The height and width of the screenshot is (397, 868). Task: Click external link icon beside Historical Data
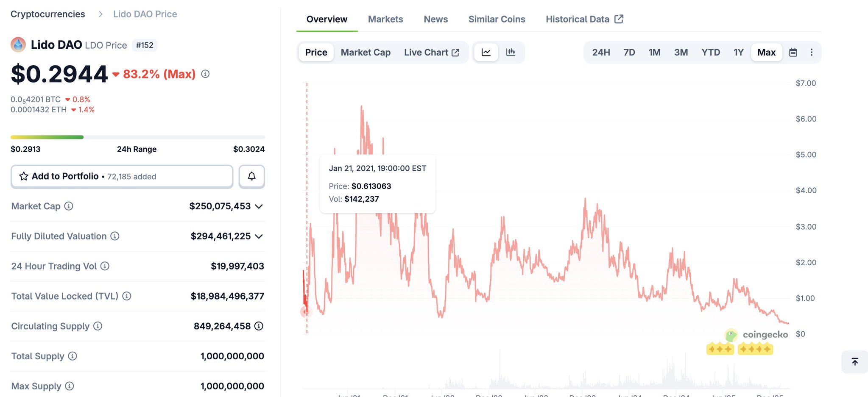619,19
